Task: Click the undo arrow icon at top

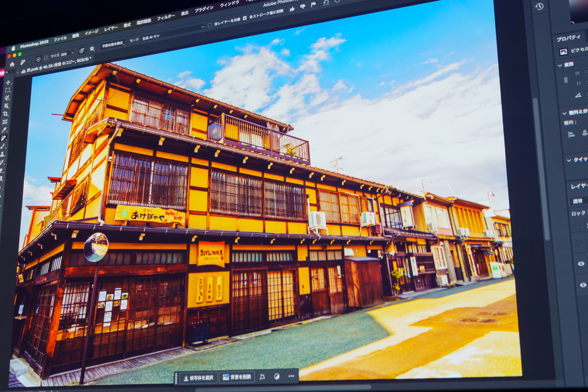Action: [326, 3]
